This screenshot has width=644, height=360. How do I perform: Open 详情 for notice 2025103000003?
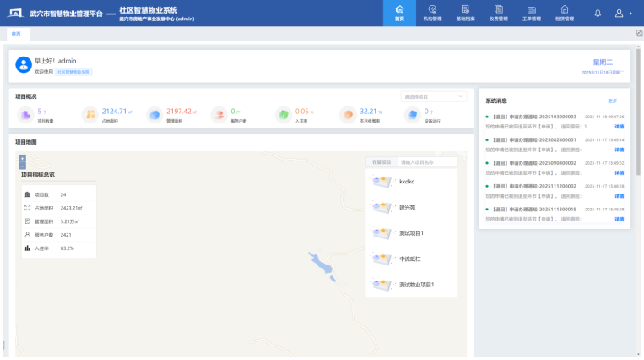click(x=619, y=126)
